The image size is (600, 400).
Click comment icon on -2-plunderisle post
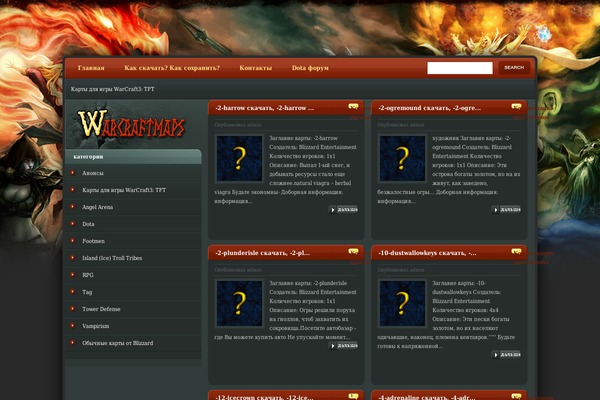click(x=353, y=251)
